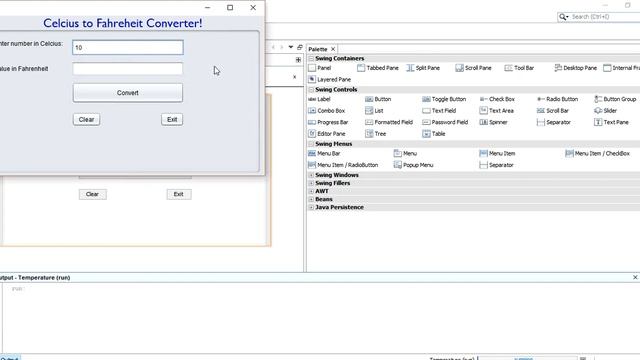Choose the Slider palette item
This screenshot has width=640, height=360.
(606, 111)
